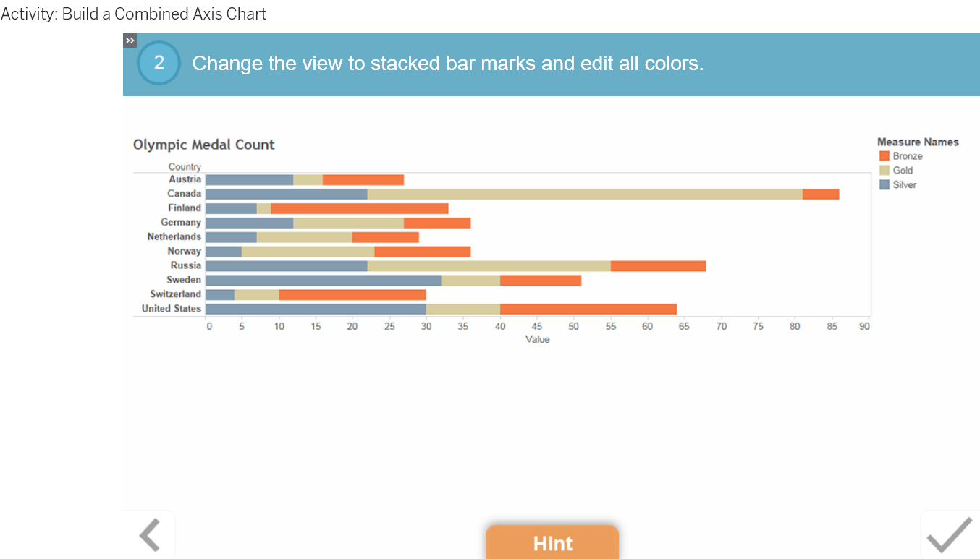Image resolution: width=980 pixels, height=559 pixels.
Task: Click the activity title at the top
Action: click(x=133, y=14)
